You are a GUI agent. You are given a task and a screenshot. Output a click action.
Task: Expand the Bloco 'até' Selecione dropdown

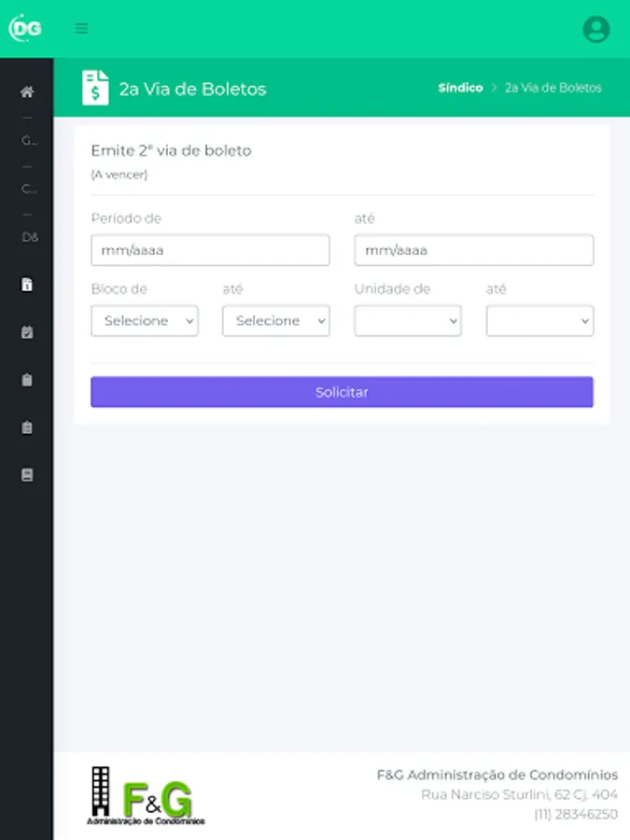[276, 321]
